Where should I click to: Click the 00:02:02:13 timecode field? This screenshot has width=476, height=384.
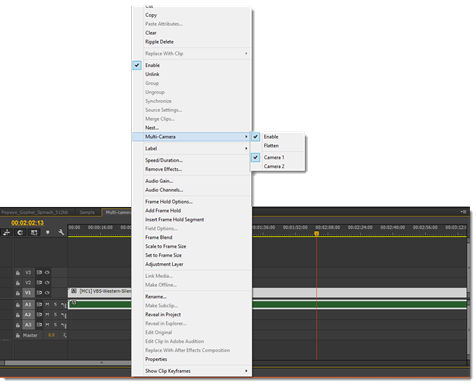click(x=27, y=223)
